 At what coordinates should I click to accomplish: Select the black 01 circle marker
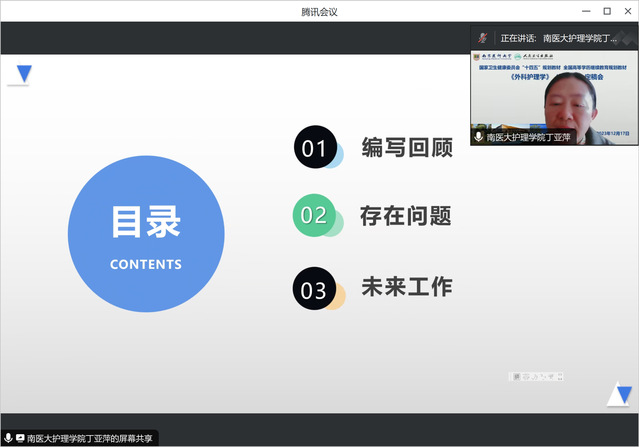pos(314,149)
